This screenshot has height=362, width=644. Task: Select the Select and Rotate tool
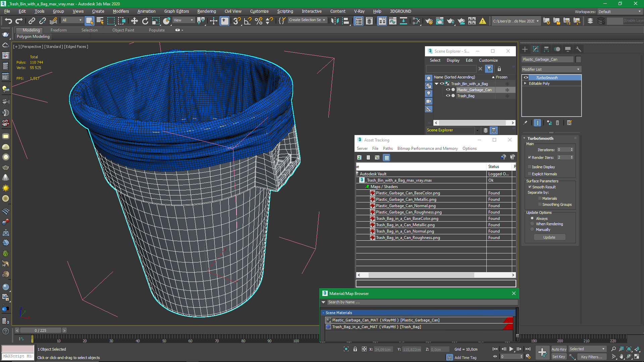145,21
